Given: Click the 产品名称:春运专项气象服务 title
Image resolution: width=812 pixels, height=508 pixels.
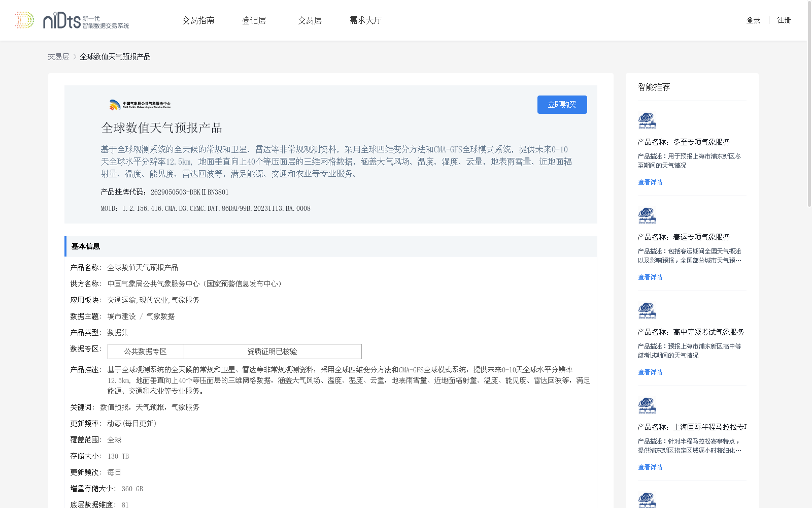Looking at the screenshot, I should [x=684, y=237].
